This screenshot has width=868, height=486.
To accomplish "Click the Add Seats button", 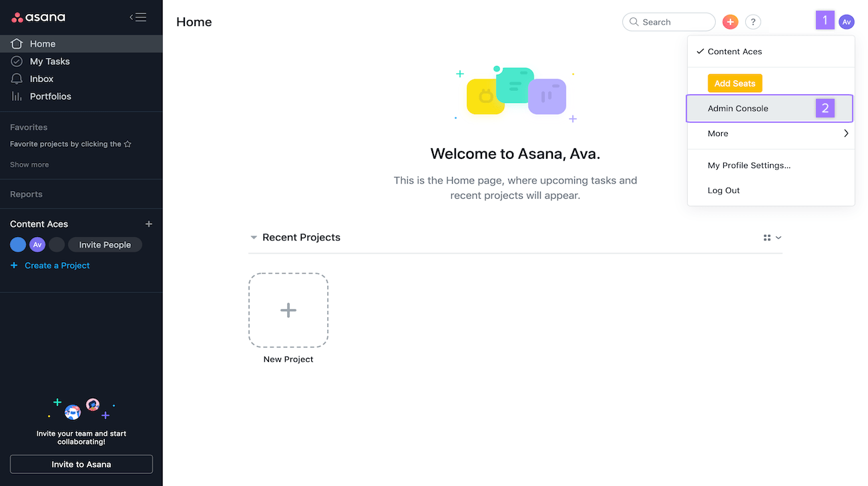I will coord(734,83).
